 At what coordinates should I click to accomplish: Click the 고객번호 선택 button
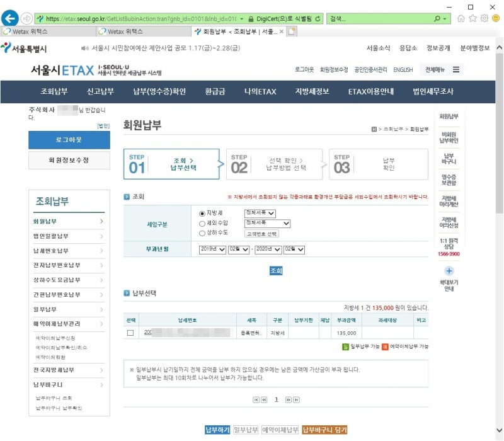click(x=261, y=234)
